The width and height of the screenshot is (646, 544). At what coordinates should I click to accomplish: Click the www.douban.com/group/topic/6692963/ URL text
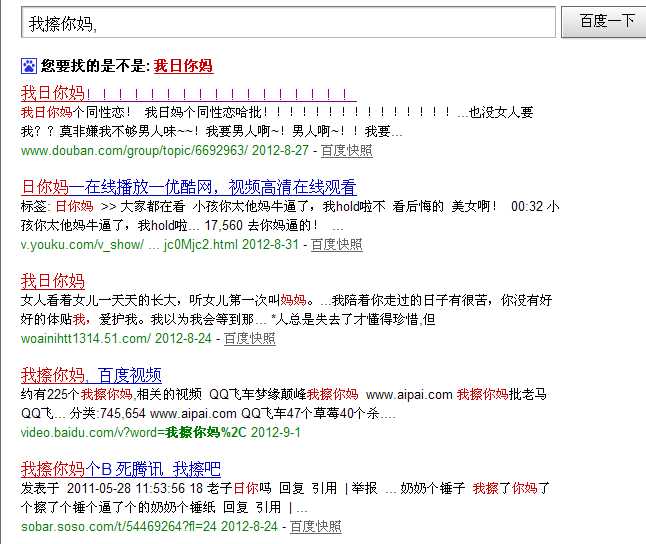pyautogui.click(x=134, y=150)
